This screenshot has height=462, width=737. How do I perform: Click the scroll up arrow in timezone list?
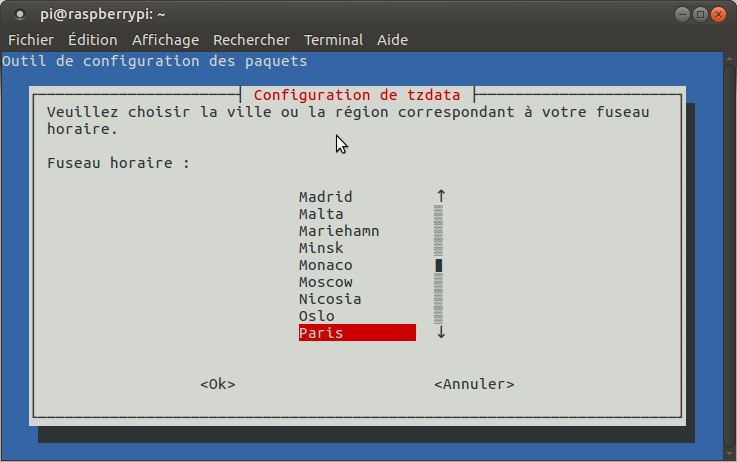click(440, 196)
